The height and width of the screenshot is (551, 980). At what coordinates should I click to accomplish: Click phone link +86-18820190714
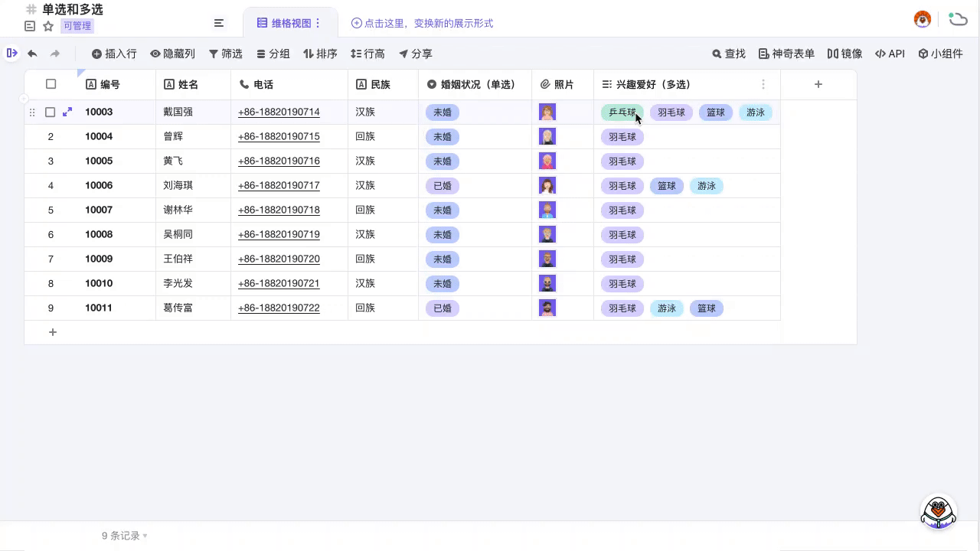(x=279, y=112)
